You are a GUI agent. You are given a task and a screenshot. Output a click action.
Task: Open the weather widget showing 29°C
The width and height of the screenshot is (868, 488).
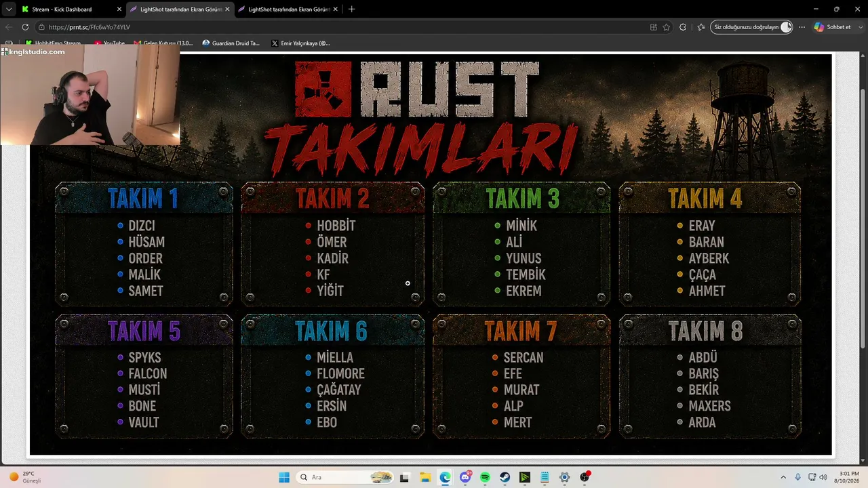(26, 477)
